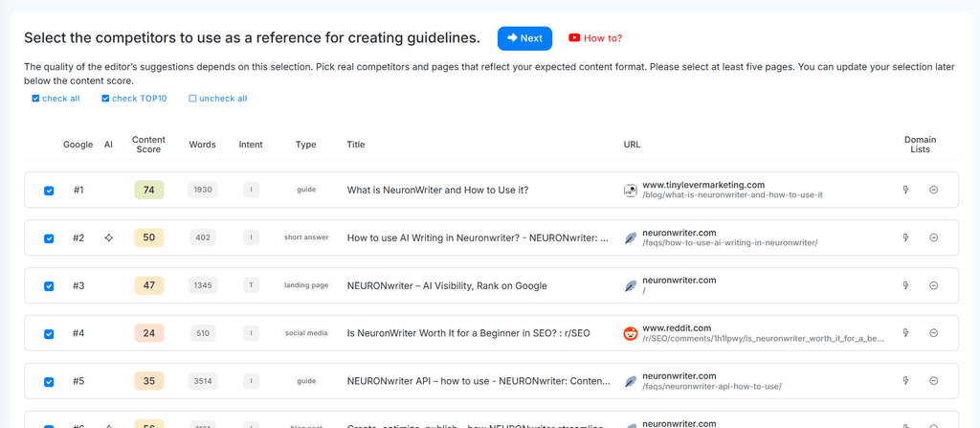Uncheck the #4 reddit competitor checkbox
This screenshot has height=428, width=980.
point(49,334)
